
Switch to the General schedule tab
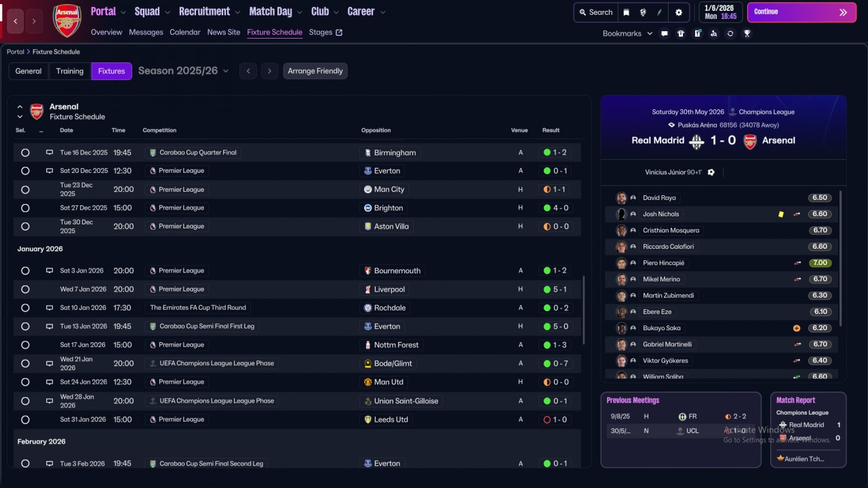click(x=28, y=71)
